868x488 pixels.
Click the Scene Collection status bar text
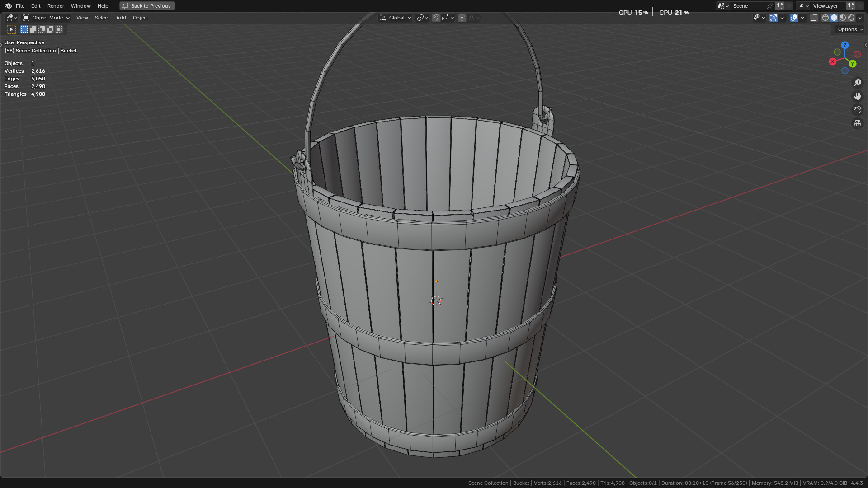(x=488, y=483)
